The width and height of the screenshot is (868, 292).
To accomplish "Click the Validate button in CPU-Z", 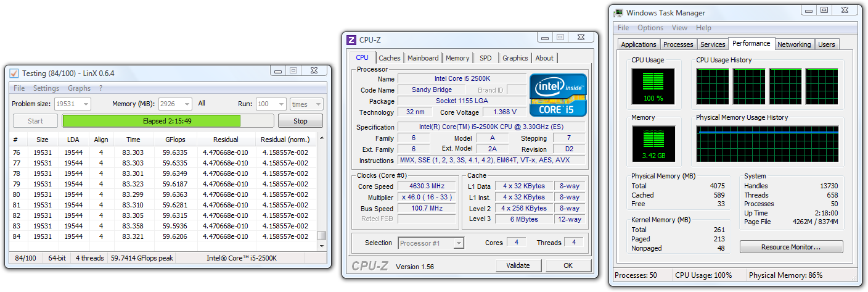I will pos(518,265).
